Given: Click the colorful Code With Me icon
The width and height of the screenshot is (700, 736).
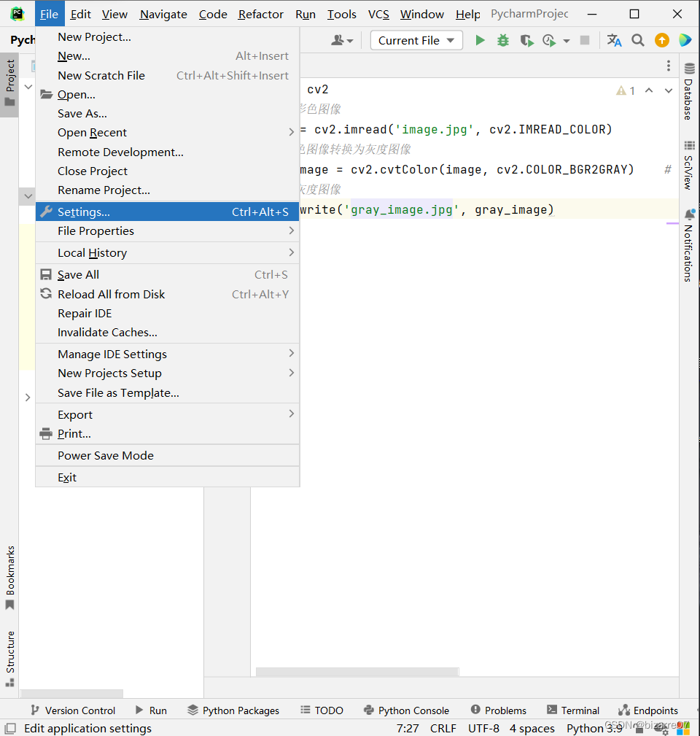Looking at the screenshot, I should pyautogui.click(x=685, y=40).
